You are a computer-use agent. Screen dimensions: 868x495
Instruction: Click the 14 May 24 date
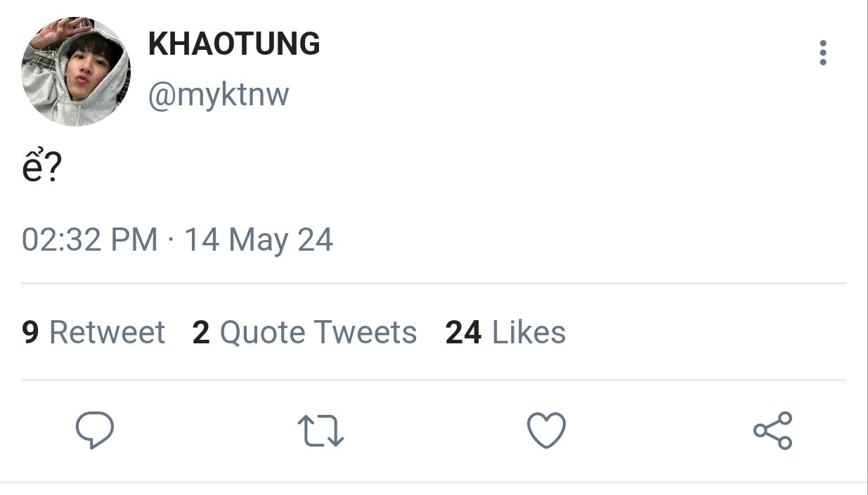pos(258,240)
